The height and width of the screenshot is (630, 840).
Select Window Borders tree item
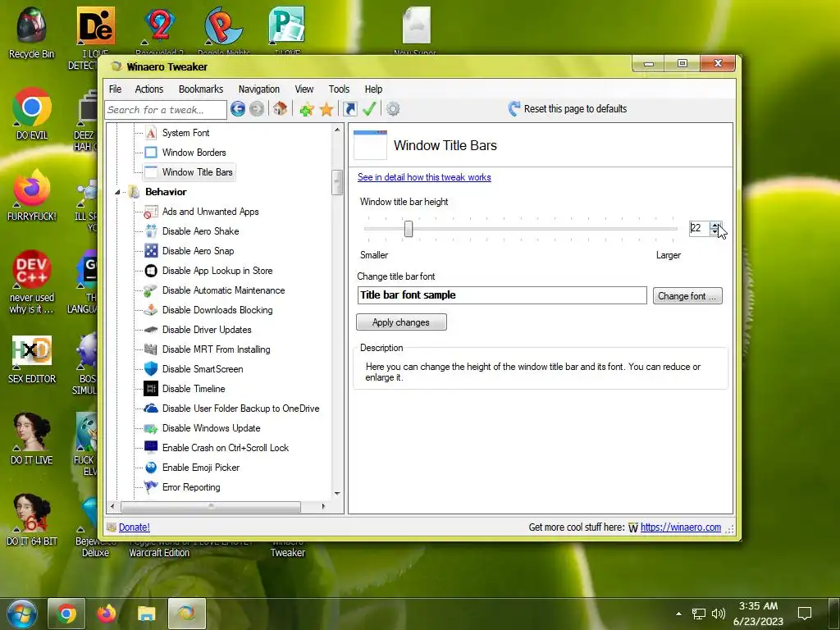[x=194, y=153]
